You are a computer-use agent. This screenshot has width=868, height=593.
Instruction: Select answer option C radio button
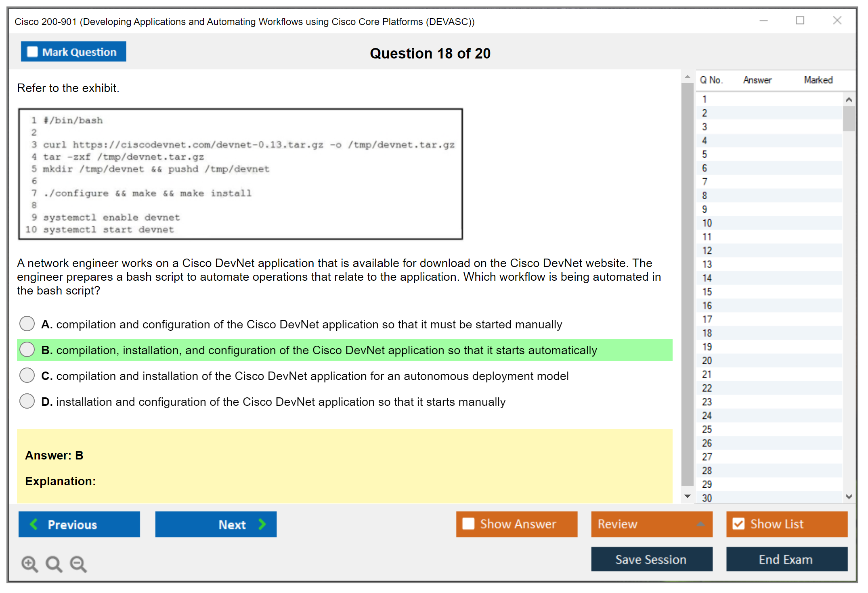[x=27, y=375]
